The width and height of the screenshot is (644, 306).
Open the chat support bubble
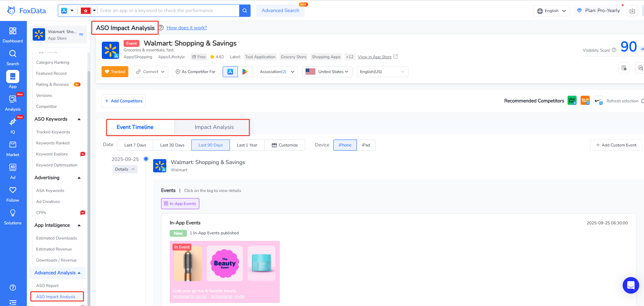(631, 285)
